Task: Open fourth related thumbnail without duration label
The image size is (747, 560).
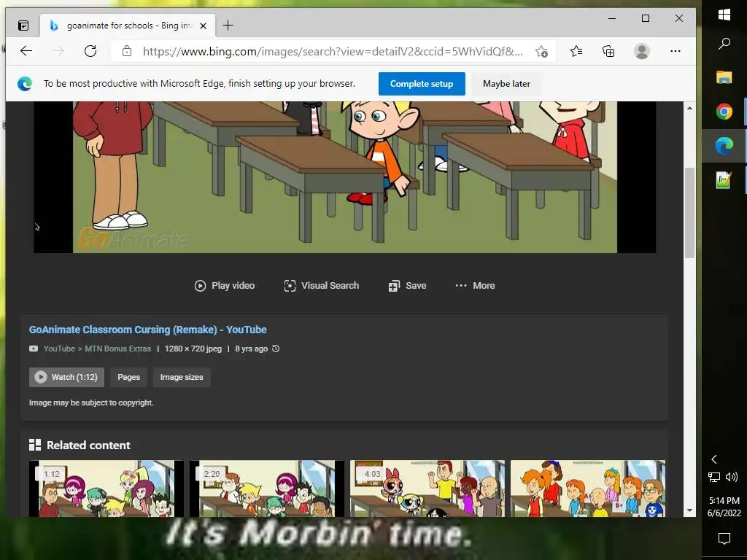Action: (x=588, y=488)
